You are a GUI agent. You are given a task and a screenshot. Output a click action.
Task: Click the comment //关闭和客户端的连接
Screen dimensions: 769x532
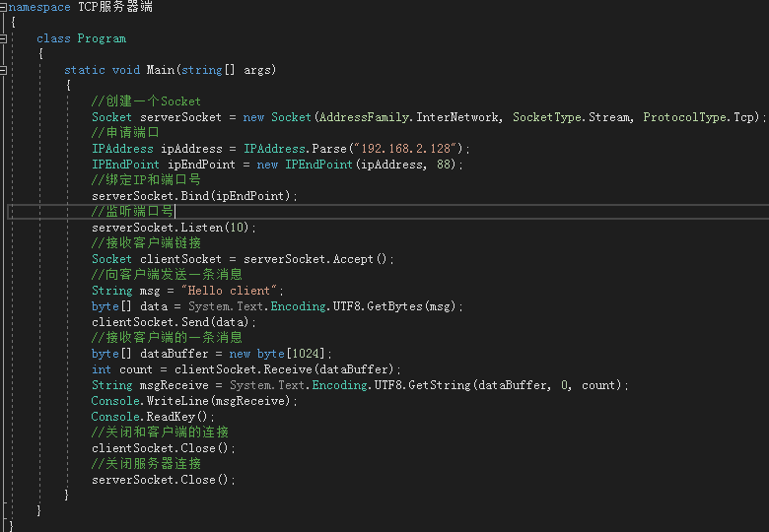160,432
